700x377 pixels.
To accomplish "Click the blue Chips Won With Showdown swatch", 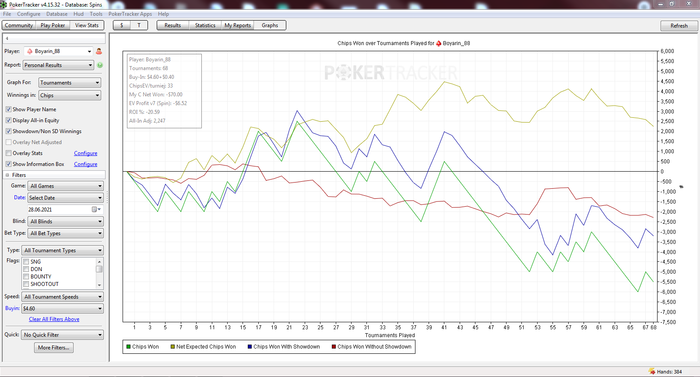I will [x=250, y=347].
